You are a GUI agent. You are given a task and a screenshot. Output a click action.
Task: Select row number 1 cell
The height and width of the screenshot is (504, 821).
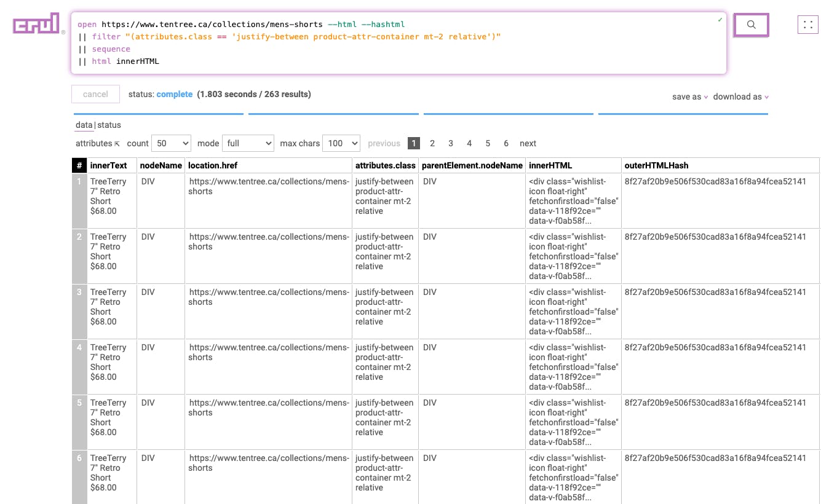79,200
